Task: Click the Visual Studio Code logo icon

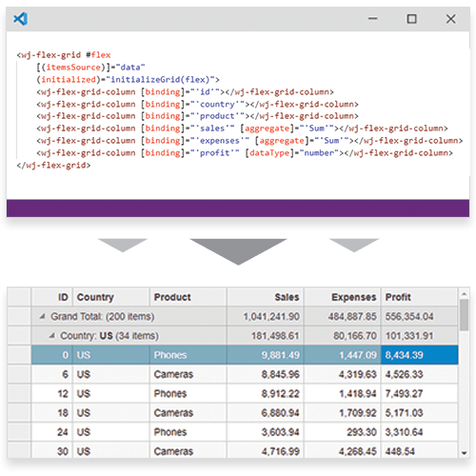Action: [x=20, y=19]
